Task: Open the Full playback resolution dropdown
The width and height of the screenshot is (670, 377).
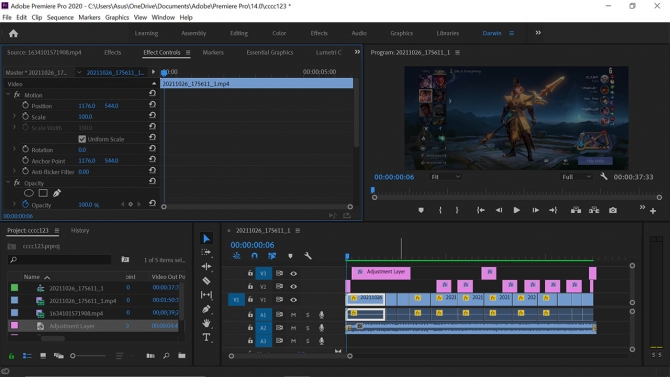Action: click(x=576, y=177)
